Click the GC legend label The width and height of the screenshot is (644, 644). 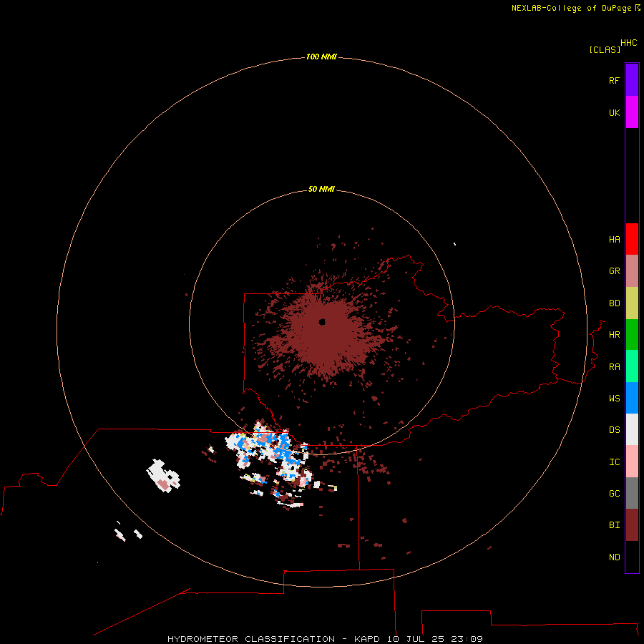coord(615,494)
